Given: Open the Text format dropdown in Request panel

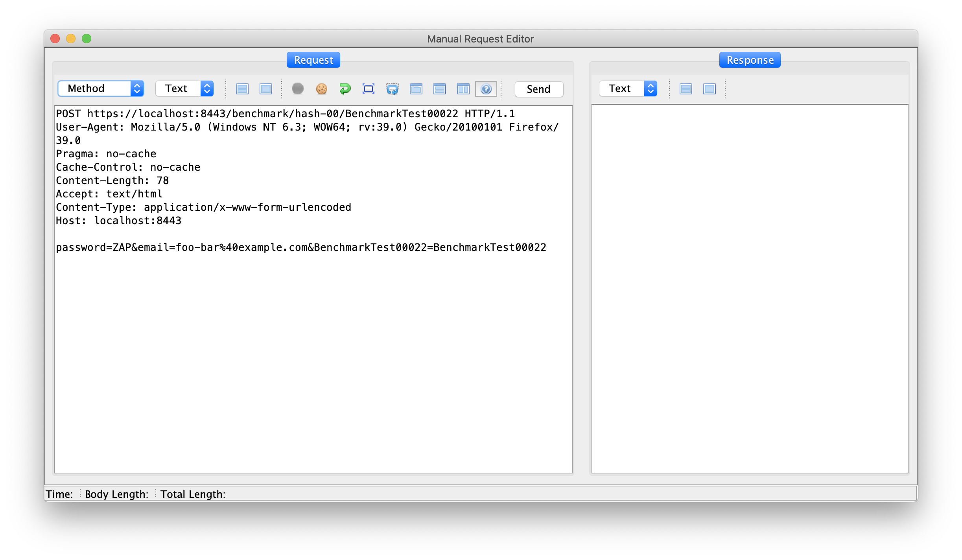Looking at the screenshot, I should [184, 88].
